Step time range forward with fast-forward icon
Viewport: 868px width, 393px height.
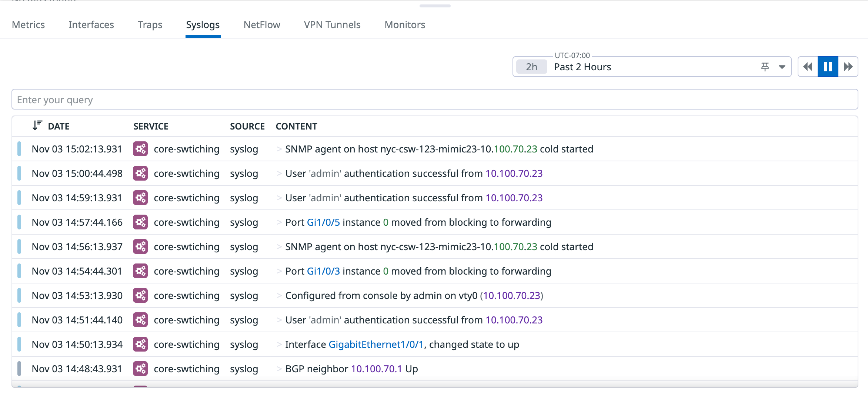(848, 67)
